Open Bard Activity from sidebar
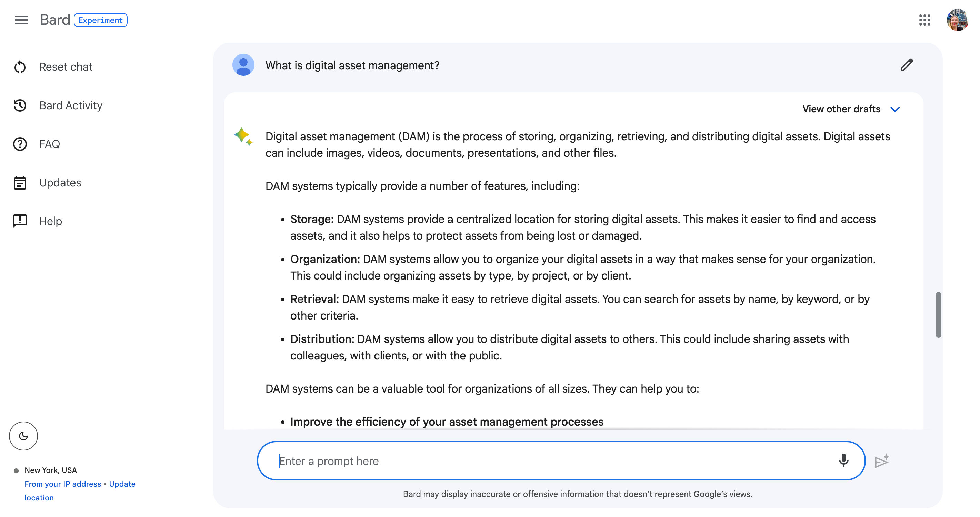980x517 pixels. [71, 105]
